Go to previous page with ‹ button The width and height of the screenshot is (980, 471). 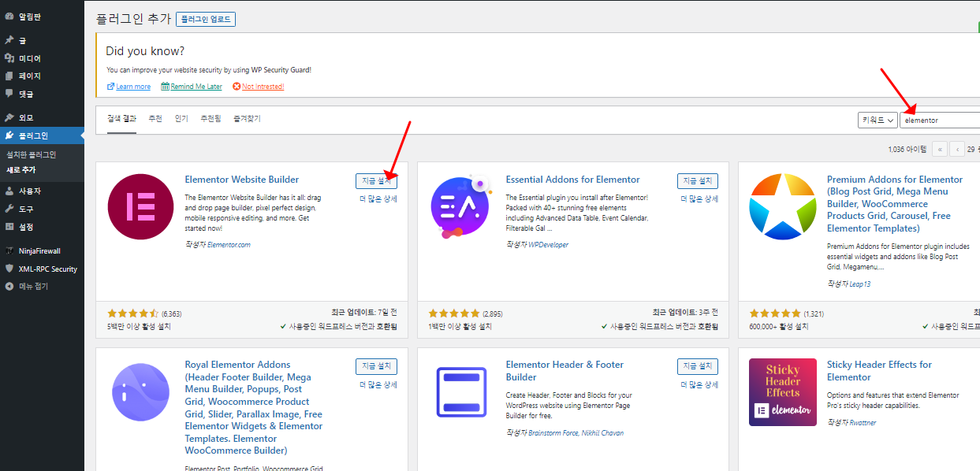point(958,149)
